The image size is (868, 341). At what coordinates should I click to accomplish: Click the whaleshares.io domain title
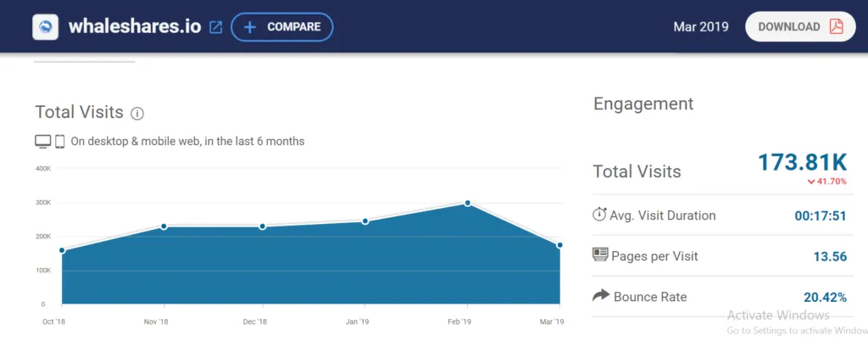(x=132, y=26)
